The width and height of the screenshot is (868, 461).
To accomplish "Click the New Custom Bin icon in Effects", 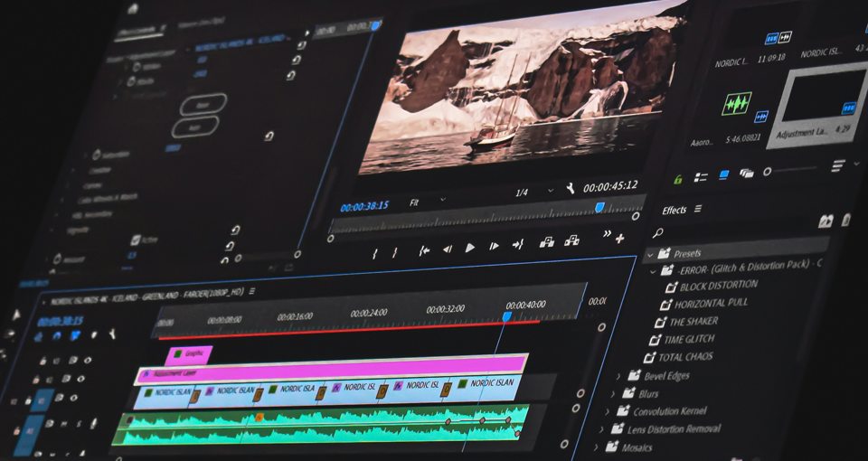I will click(825, 221).
